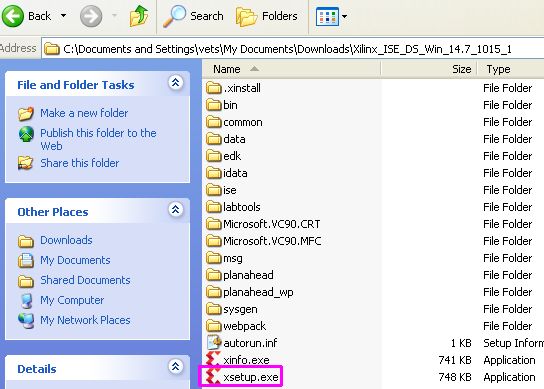Screen dimensions: 544x389
Task: Click the labtools folder icon
Action: point(213,206)
